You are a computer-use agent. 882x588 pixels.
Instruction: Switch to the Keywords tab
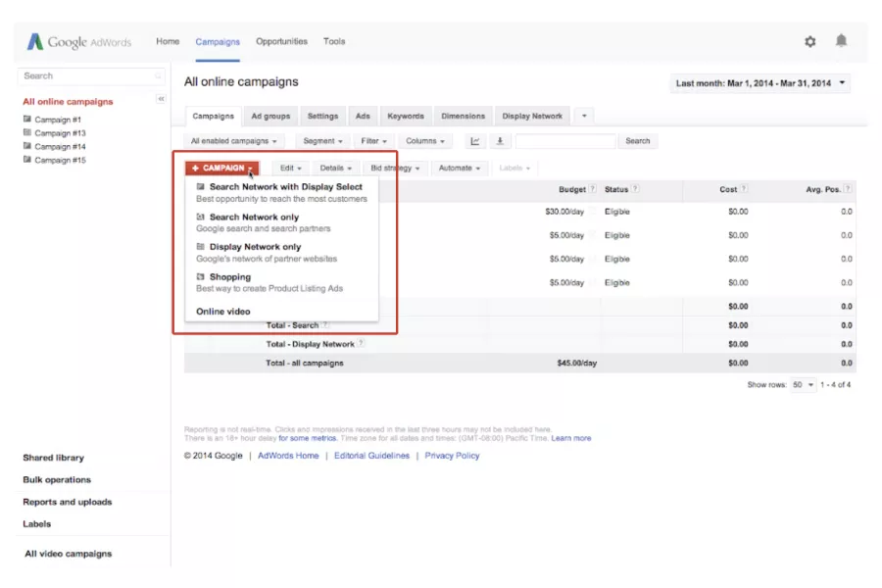click(405, 116)
